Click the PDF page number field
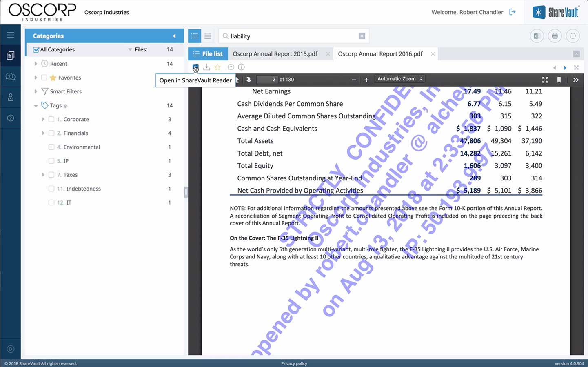This screenshot has width=588, height=367. pos(267,80)
